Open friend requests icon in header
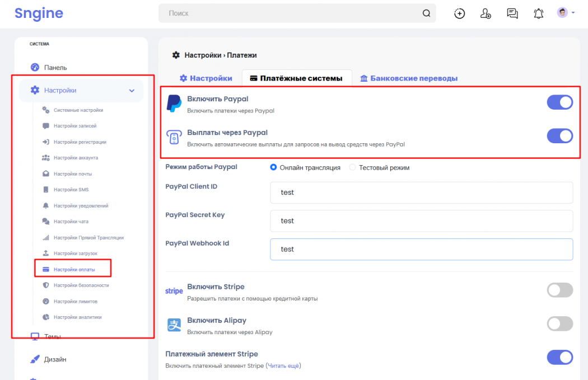Image resolution: width=588 pixels, height=380 pixels. [x=486, y=13]
